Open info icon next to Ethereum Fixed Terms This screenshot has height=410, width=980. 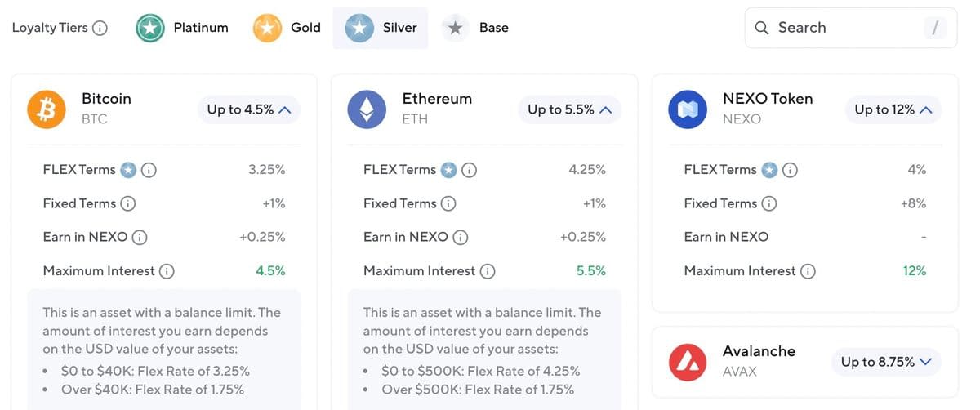[x=448, y=203]
